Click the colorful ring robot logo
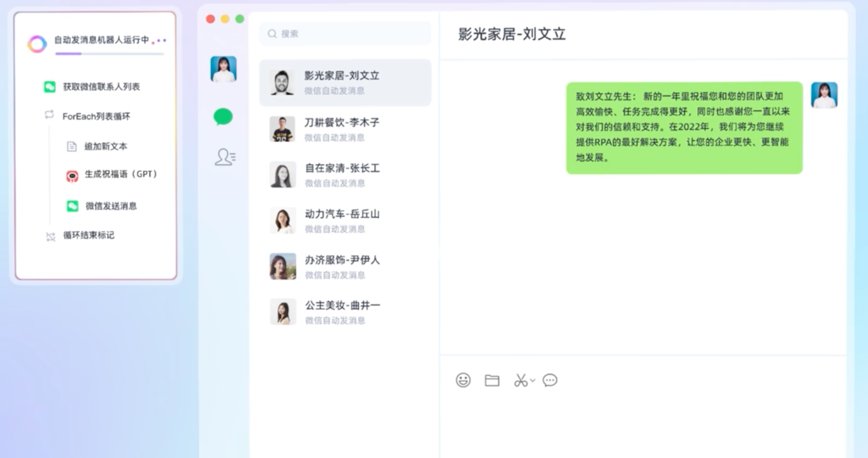868x458 pixels. [37, 44]
